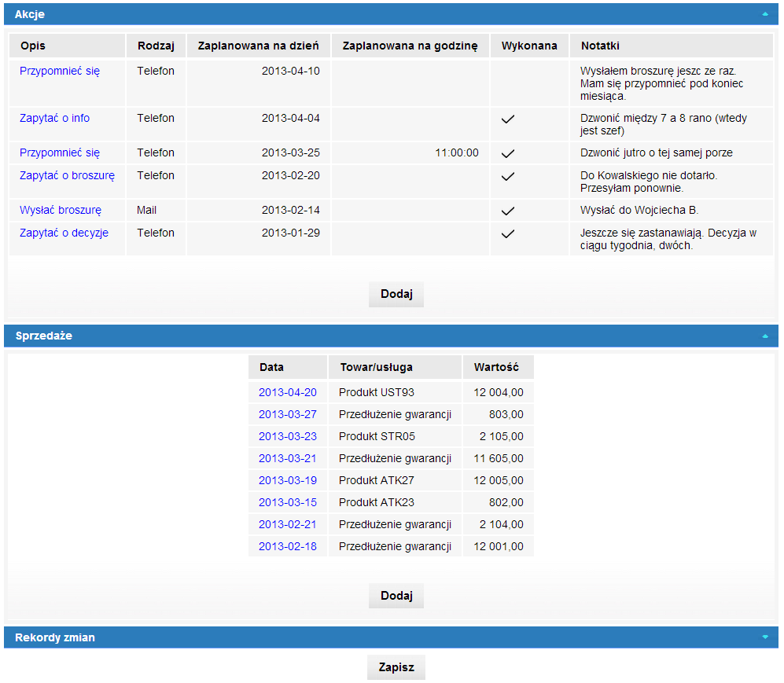Open the sale dated 2013-02-18
This screenshot has width=784, height=683.
pyautogui.click(x=287, y=546)
